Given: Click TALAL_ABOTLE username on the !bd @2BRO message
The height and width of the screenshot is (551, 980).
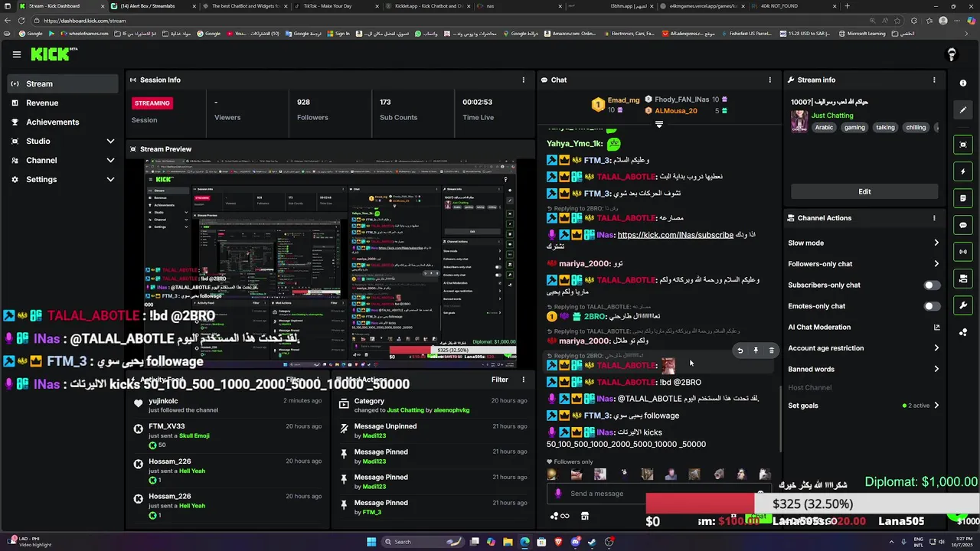Looking at the screenshot, I should pyautogui.click(x=627, y=382).
